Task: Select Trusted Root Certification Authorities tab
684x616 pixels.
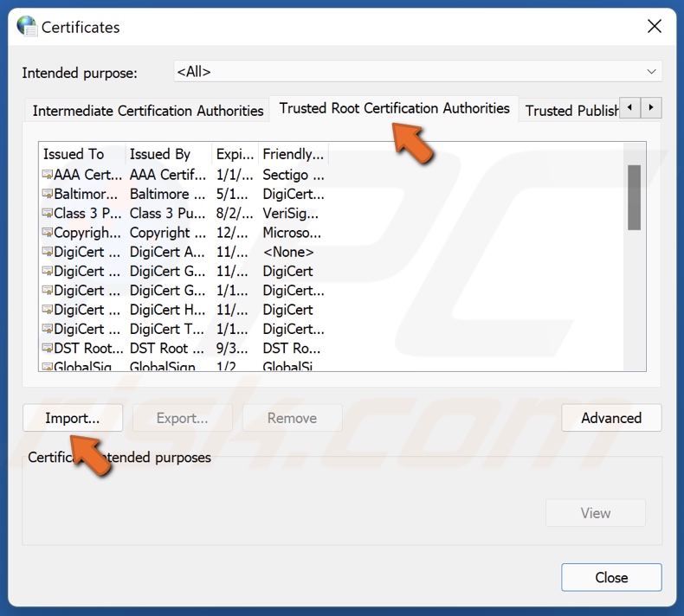Action: coord(394,108)
